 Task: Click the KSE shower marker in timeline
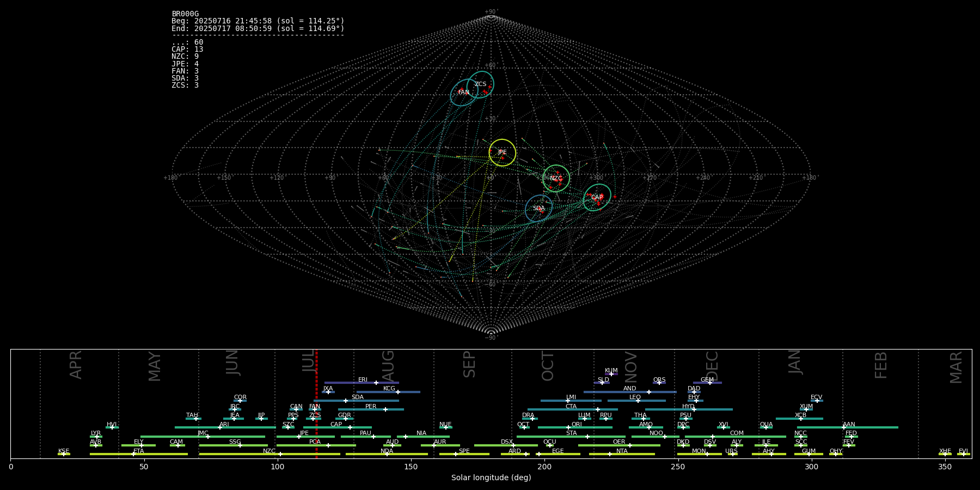click(64, 454)
